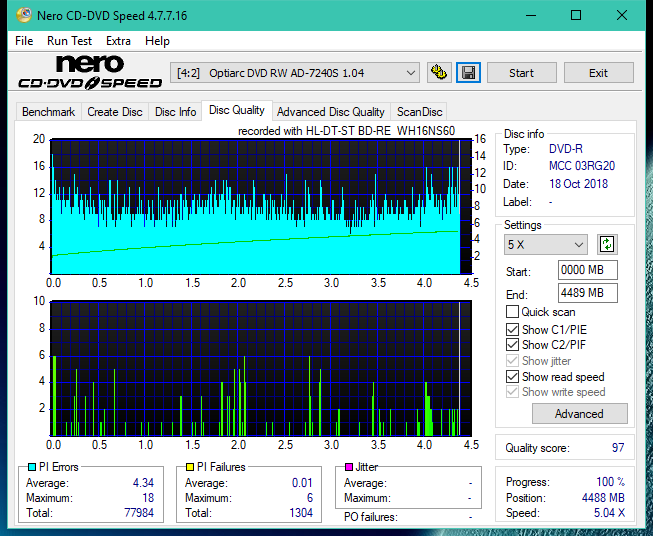
Task: Close the Nero CD-DVD Speed window
Action: click(x=622, y=15)
